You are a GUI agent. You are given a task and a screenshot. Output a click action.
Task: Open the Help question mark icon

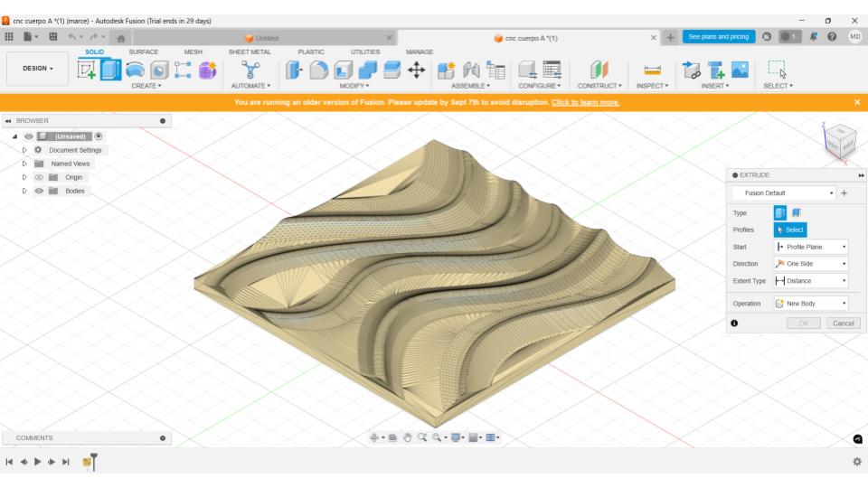click(832, 36)
